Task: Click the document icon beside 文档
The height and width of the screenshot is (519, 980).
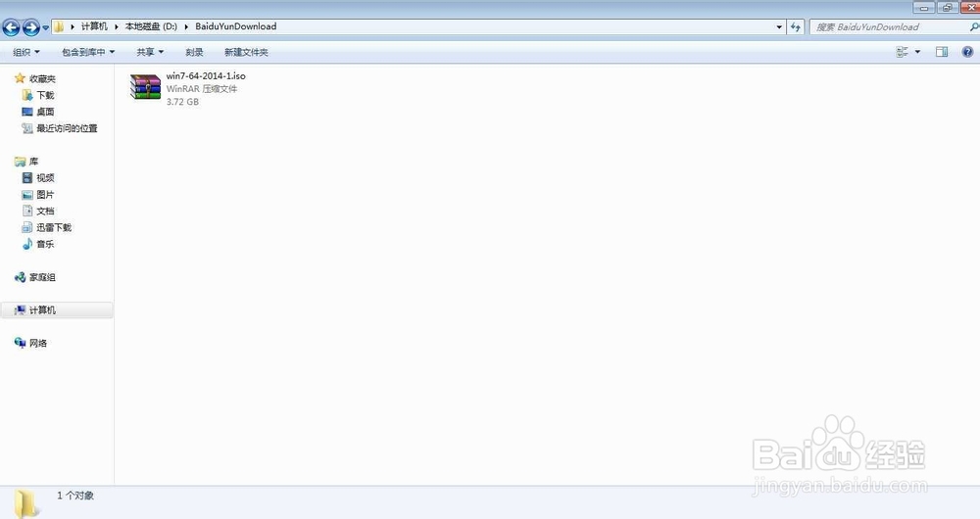Action: [x=27, y=211]
